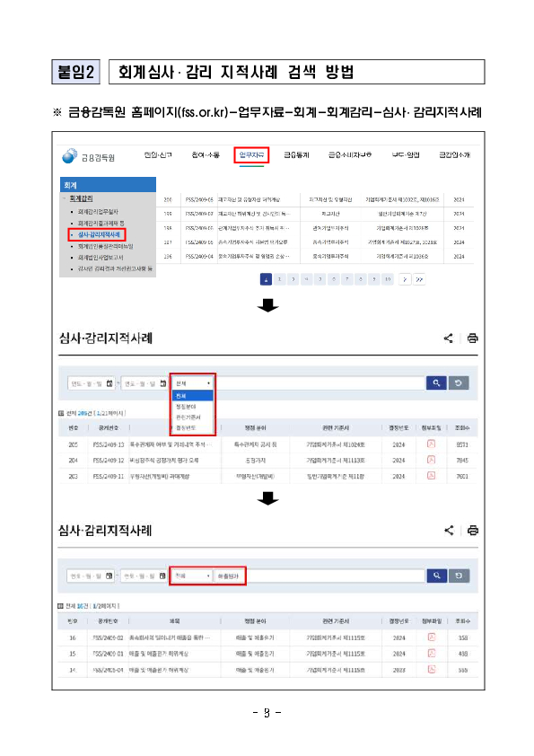Open the 참여·소통 top menu
This screenshot has width=534, height=756.
click(206, 154)
